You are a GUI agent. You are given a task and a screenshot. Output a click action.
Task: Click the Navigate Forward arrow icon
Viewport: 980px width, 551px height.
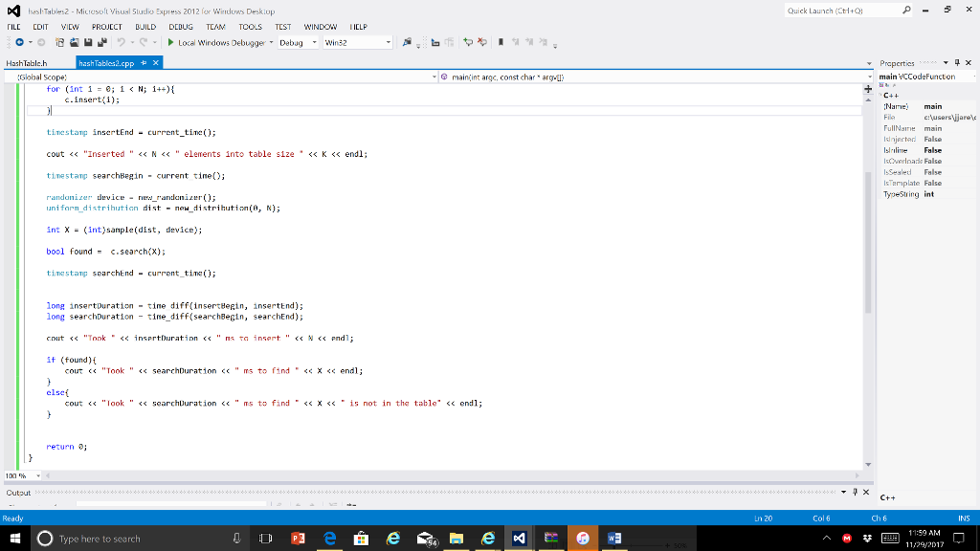click(41, 42)
